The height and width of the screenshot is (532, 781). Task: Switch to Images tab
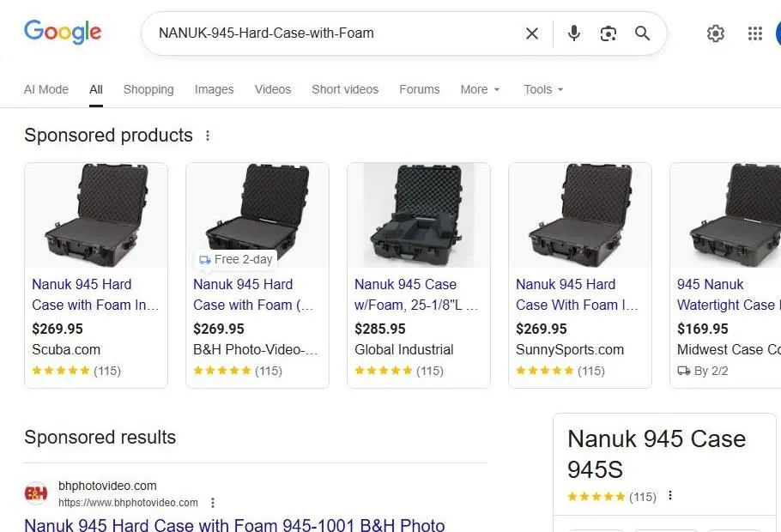tap(215, 89)
